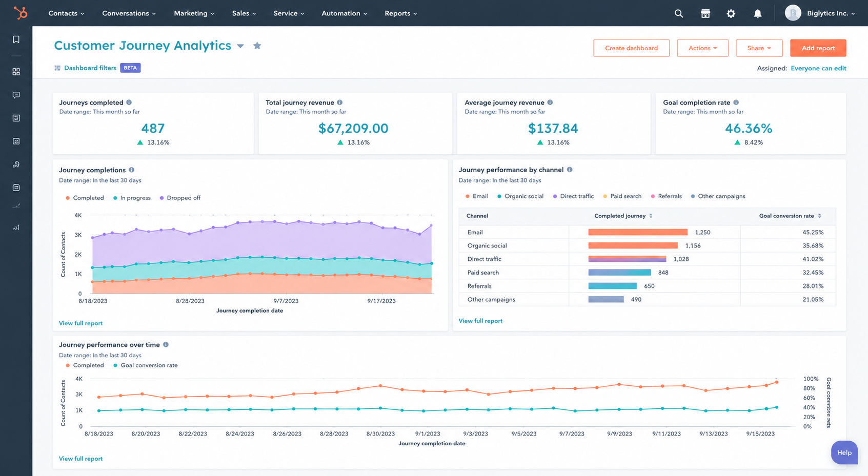Open the sidebar conversations chat icon

tap(16, 95)
